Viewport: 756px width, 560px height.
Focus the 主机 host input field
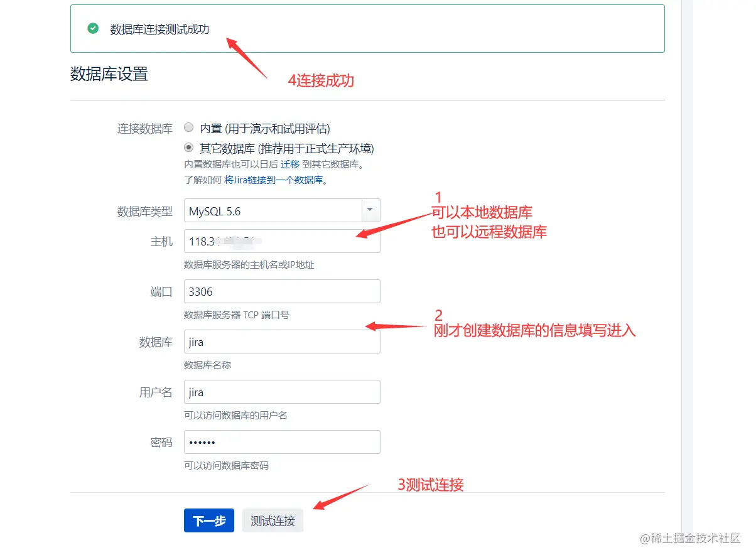point(282,241)
